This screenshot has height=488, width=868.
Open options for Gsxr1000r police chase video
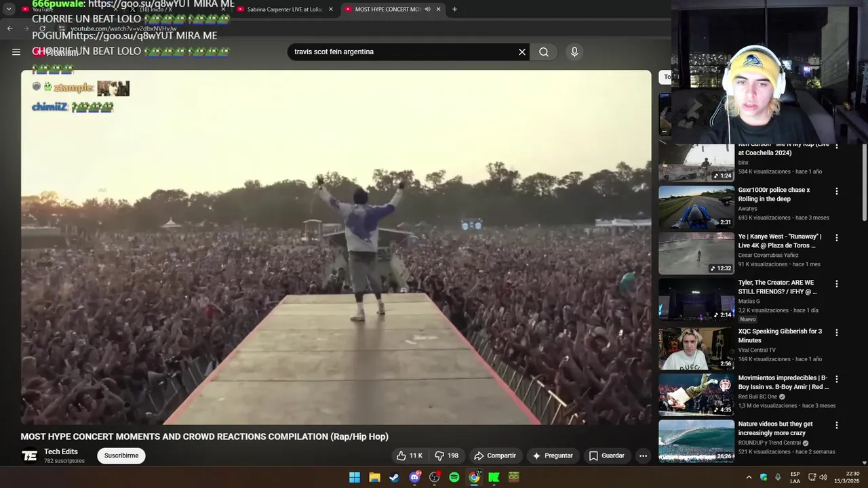click(x=836, y=191)
